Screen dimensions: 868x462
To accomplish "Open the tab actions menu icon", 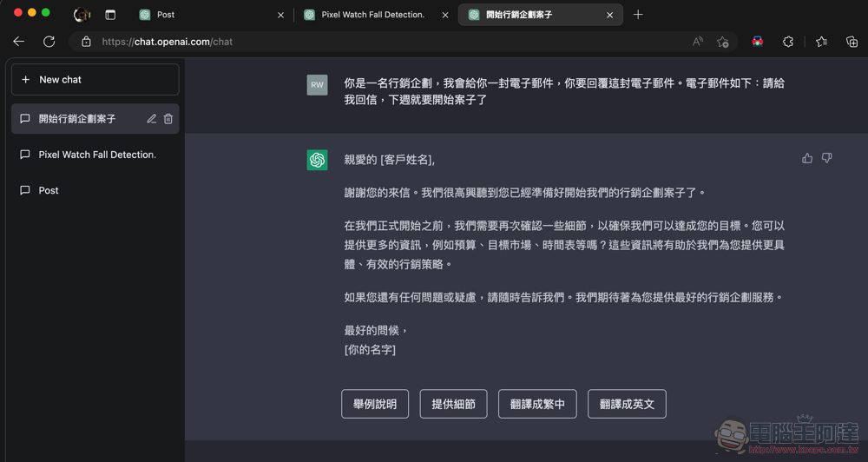I will click(111, 15).
